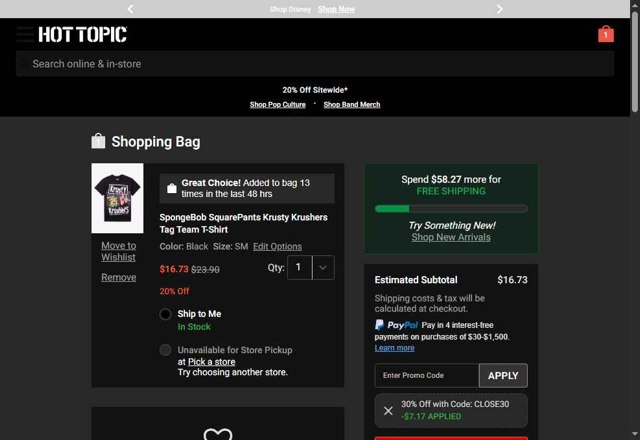
Task: Click the PayPal logo
Action: pyautogui.click(x=396, y=325)
